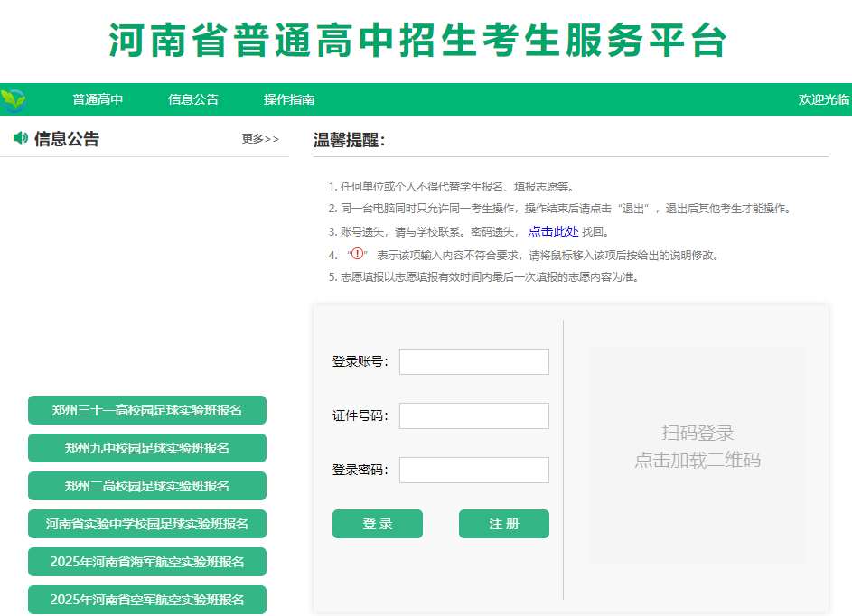The image size is (852, 616).
Task: Click the green leaf logo icon
Action: 14,99
